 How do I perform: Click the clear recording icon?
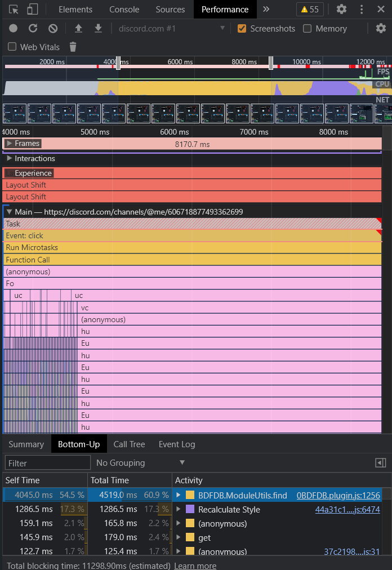53,28
